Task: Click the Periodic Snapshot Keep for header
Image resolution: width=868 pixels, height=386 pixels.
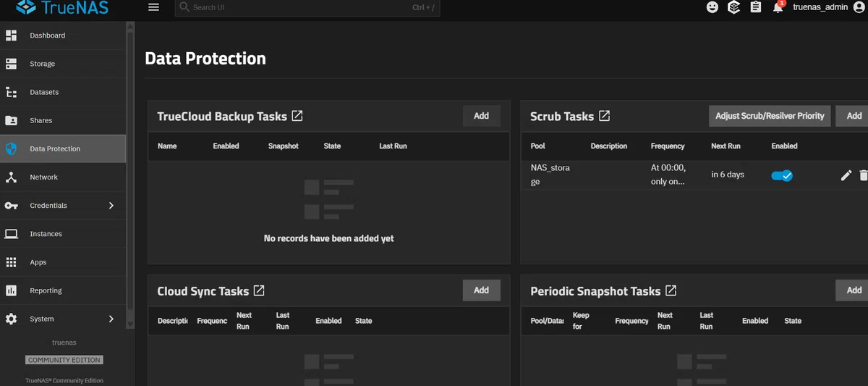Action: [581, 321]
